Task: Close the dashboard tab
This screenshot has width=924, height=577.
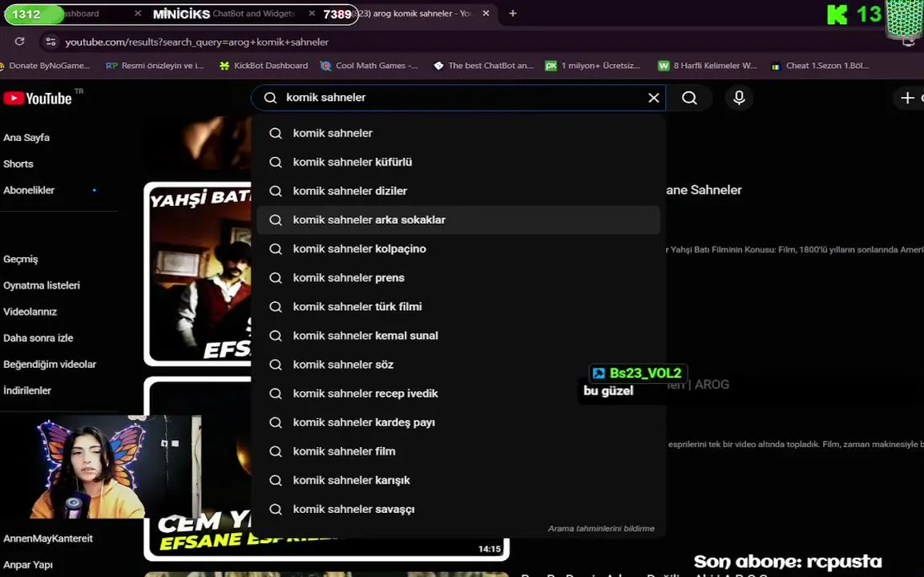Action: point(137,13)
